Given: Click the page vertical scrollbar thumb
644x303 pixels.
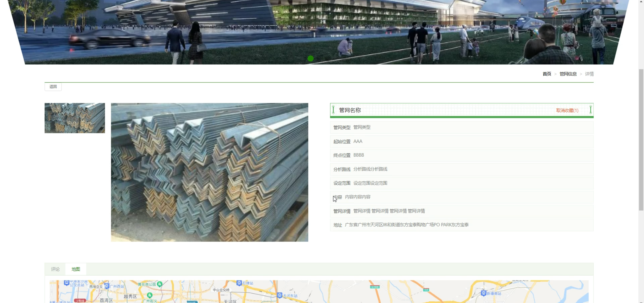Looking at the screenshot, I should 641,139.
